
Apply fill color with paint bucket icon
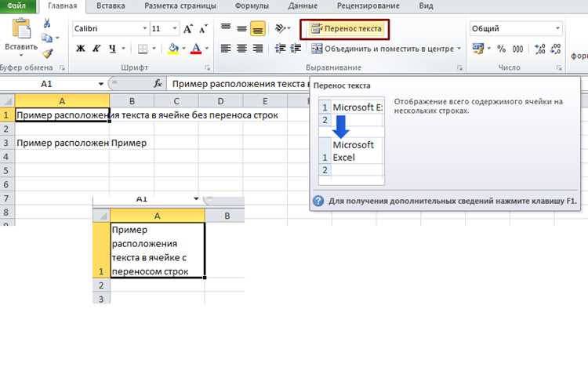(x=173, y=49)
